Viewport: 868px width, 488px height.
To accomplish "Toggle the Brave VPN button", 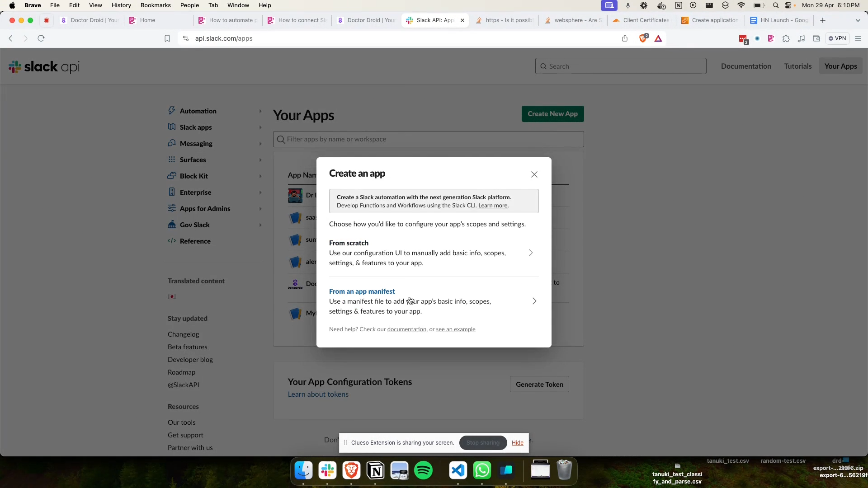I will pos(837,38).
